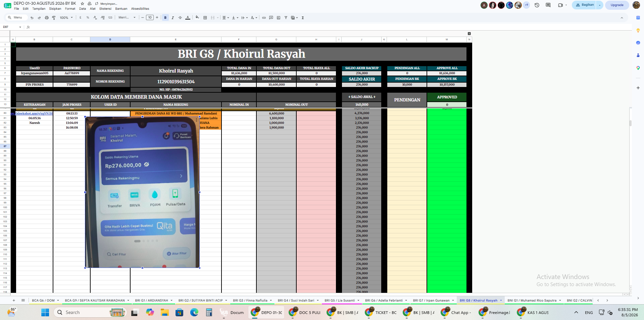Open the functions sigma menu
644x320 pixels.
coord(303,18)
